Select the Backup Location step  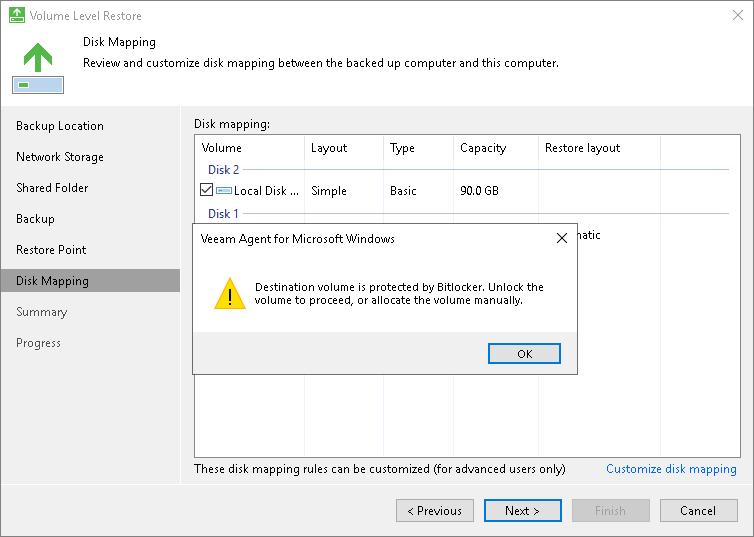click(x=60, y=126)
